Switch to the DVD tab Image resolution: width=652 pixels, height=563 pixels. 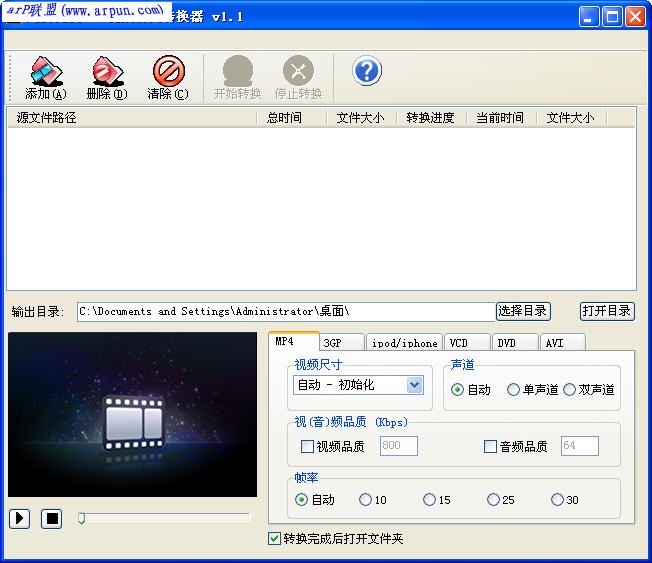(515, 343)
